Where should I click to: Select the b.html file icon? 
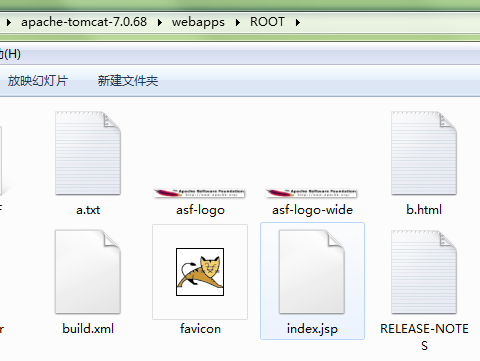point(424,153)
